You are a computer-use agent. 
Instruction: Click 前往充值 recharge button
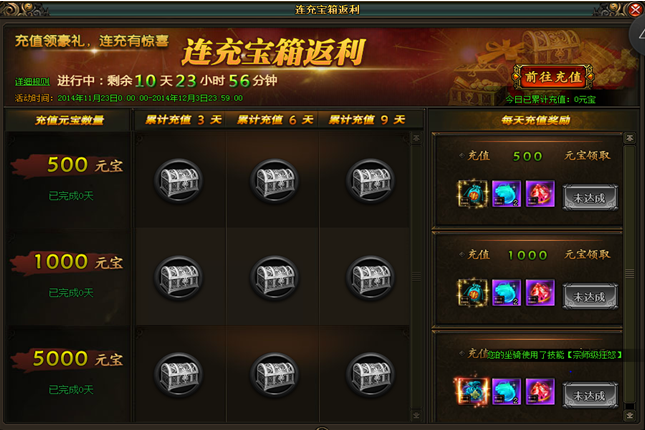pos(553,77)
